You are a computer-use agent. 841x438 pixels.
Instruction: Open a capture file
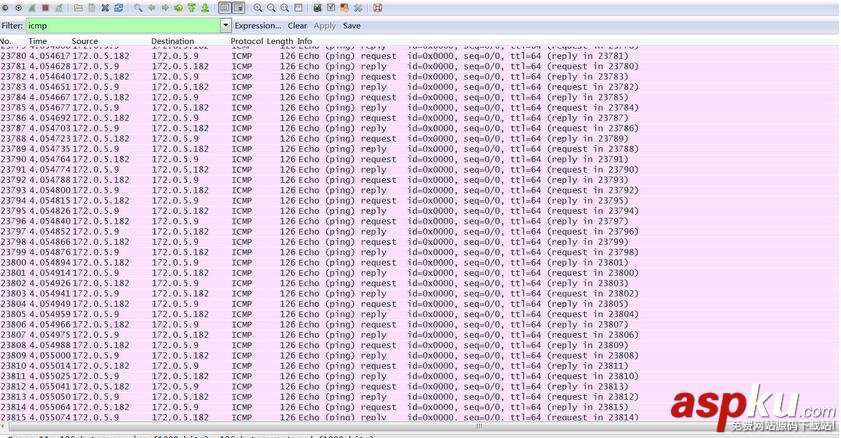pyautogui.click(x=78, y=8)
